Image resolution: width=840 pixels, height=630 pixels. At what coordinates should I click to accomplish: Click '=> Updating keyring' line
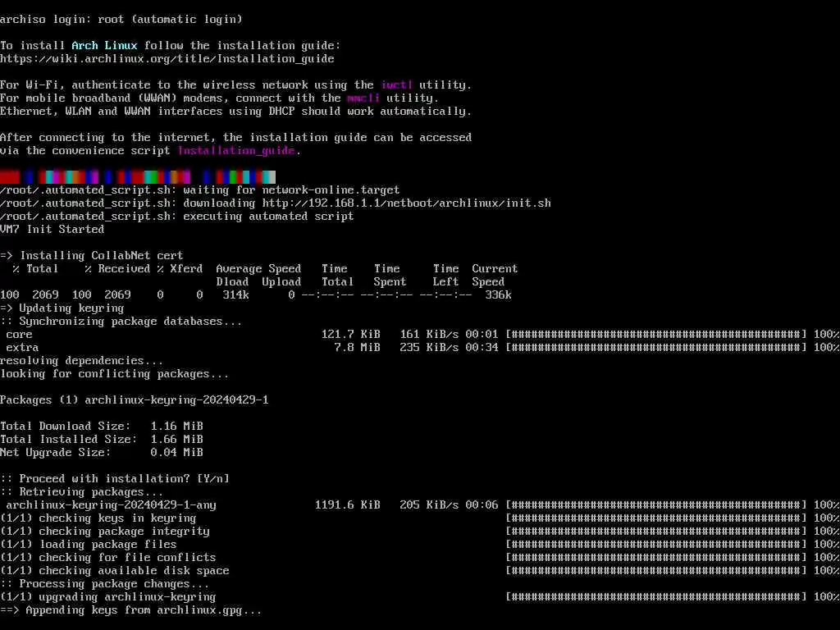pos(62,308)
